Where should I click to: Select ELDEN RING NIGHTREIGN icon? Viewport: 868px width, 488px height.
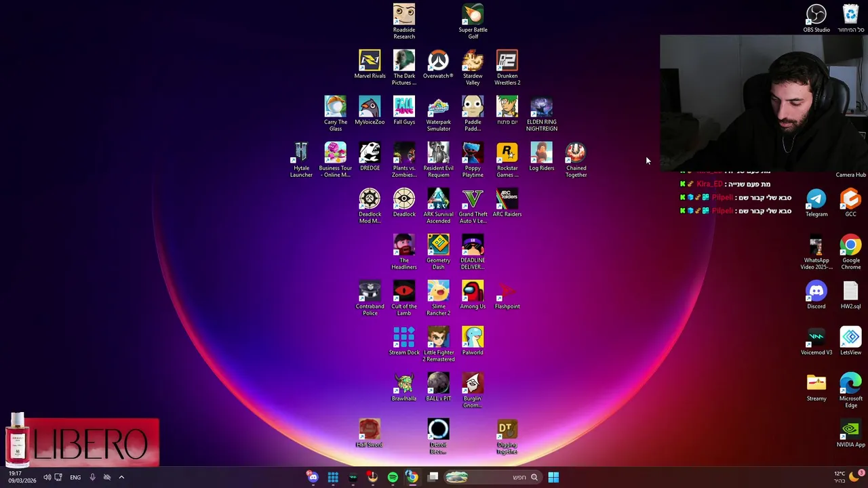pos(542,113)
